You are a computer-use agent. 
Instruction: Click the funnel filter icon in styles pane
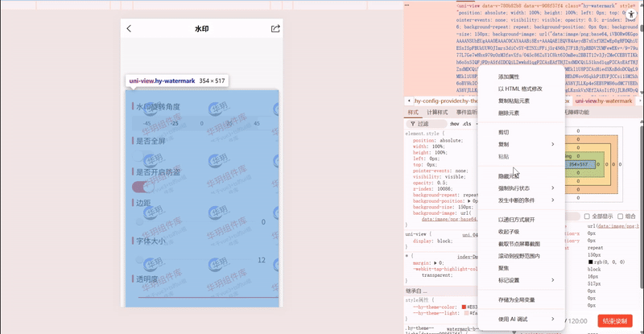[x=412, y=124]
